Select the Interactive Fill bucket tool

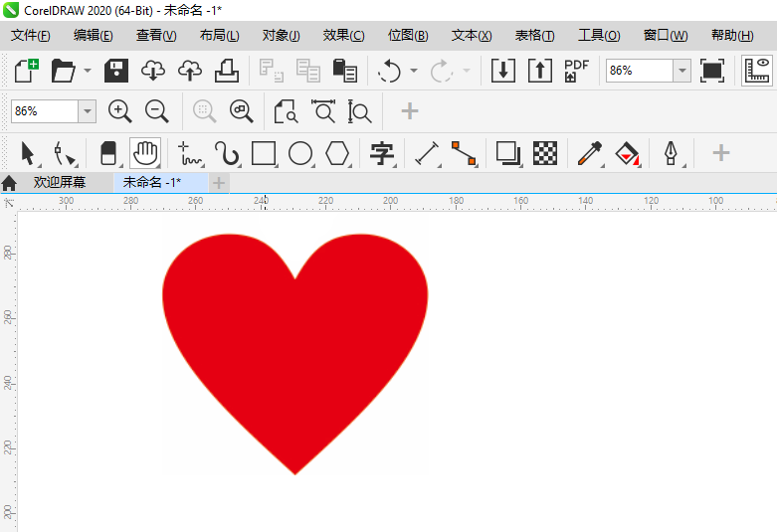(x=627, y=153)
